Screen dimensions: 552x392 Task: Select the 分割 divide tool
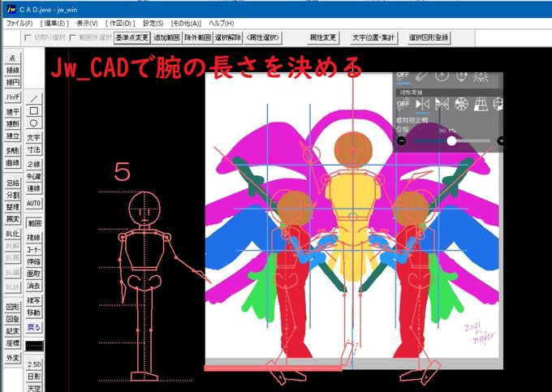pos(13,195)
